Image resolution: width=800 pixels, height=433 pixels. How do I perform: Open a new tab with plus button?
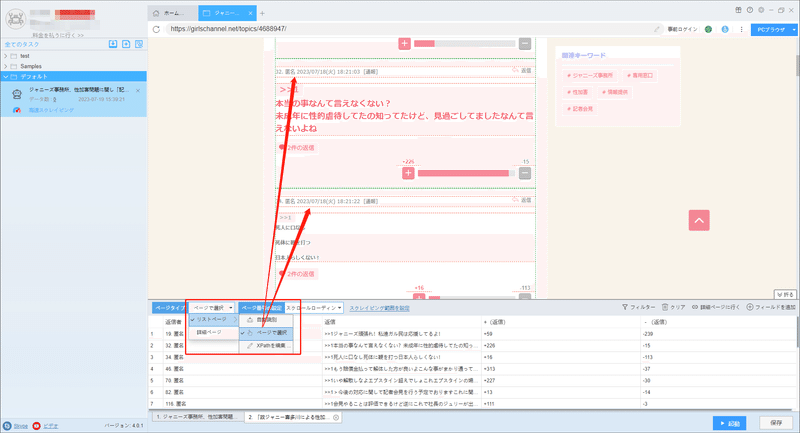262,13
